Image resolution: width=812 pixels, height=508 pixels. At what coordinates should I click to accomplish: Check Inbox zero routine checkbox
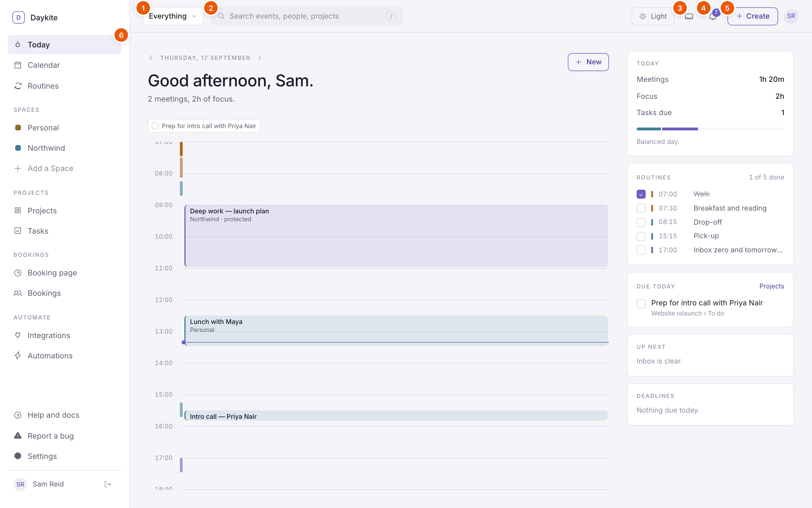641,250
